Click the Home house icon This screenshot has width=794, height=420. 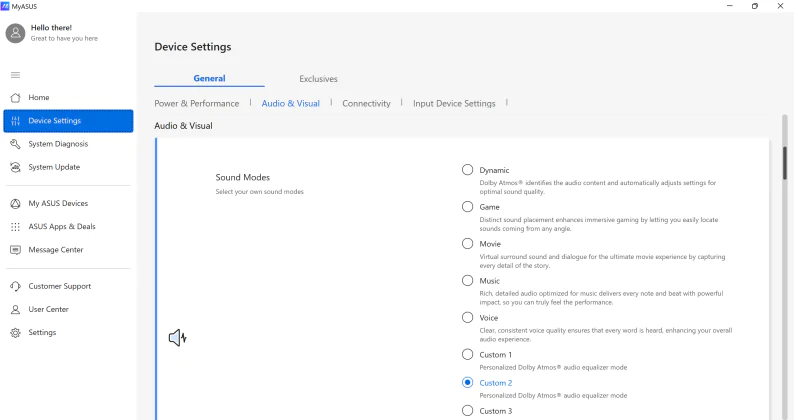pyautogui.click(x=16, y=97)
